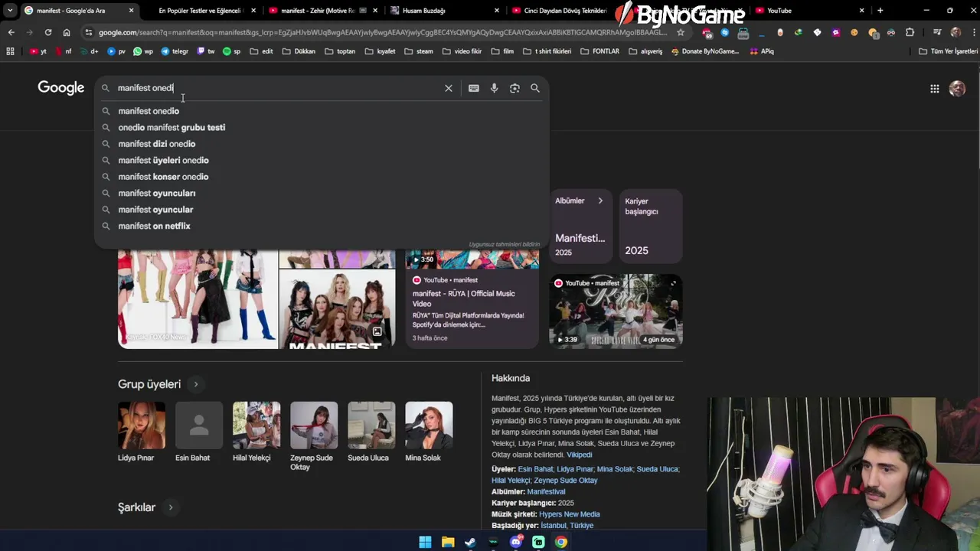Viewport: 980px width, 551px height.
Task: Clear the search box with the X icon
Action: click(449, 88)
